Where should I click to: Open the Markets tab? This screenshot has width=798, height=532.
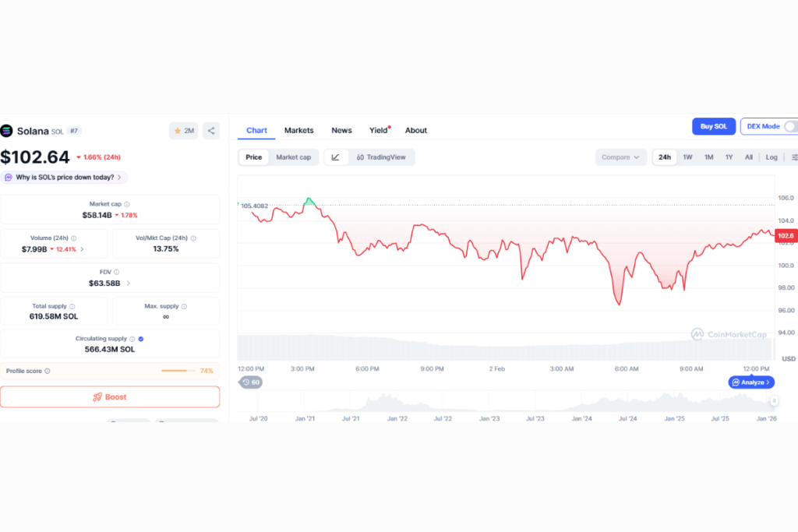(x=298, y=130)
